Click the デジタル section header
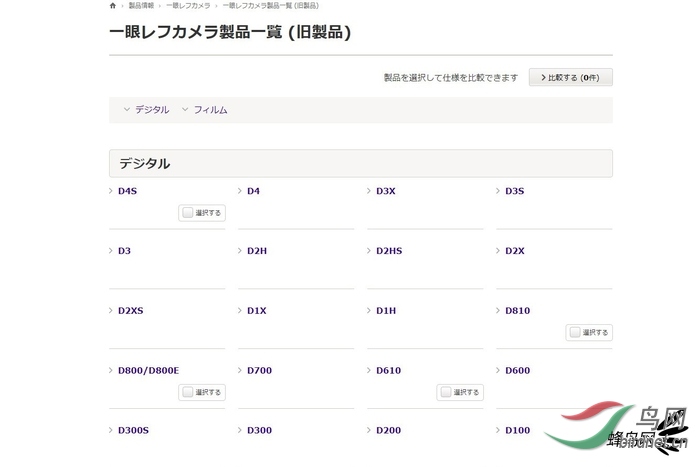Viewport: 700px width, 467px height. (x=361, y=163)
